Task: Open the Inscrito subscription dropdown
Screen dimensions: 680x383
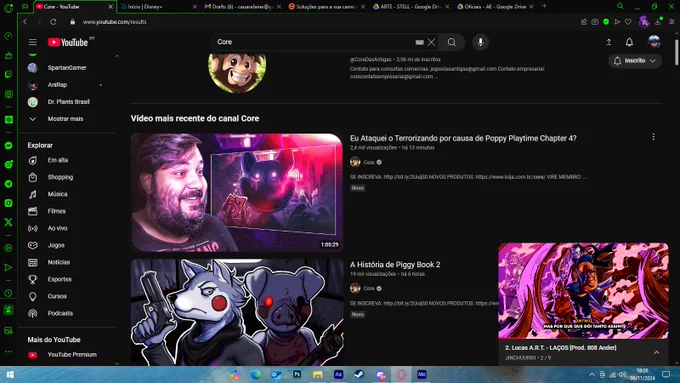Action: click(x=634, y=61)
